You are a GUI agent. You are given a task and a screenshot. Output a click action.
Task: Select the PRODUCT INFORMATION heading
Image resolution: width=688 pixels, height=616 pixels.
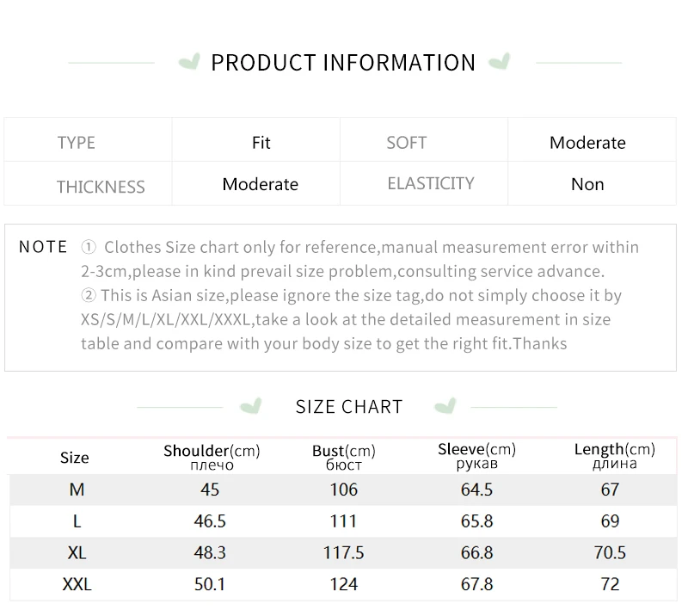tap(343, 63)
